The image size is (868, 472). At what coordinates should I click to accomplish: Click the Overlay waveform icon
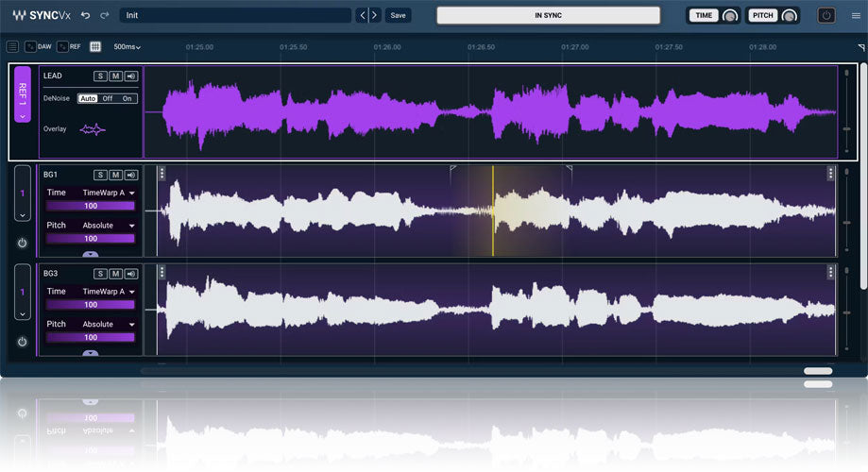tap(92, 129)
